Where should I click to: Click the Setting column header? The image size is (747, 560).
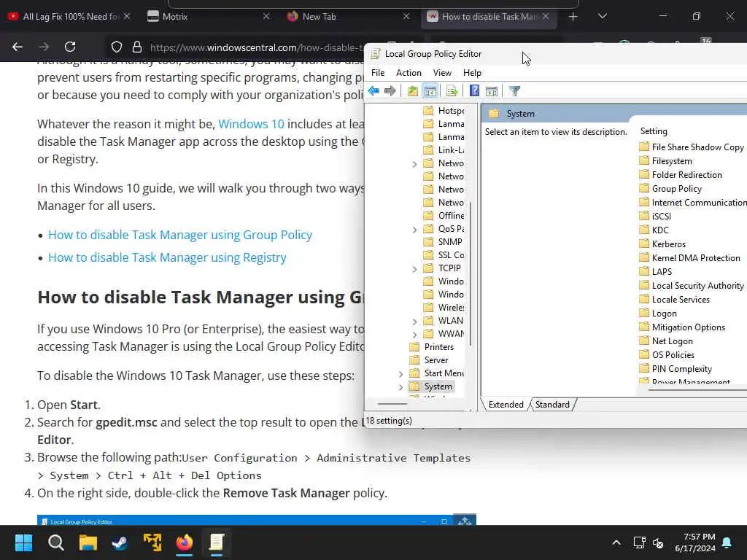[x=654, y=131]
